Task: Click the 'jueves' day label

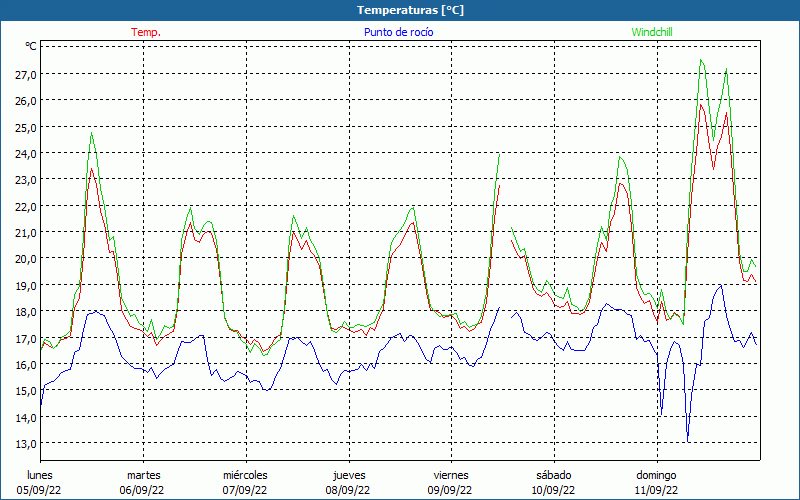Action: point(349,475)
